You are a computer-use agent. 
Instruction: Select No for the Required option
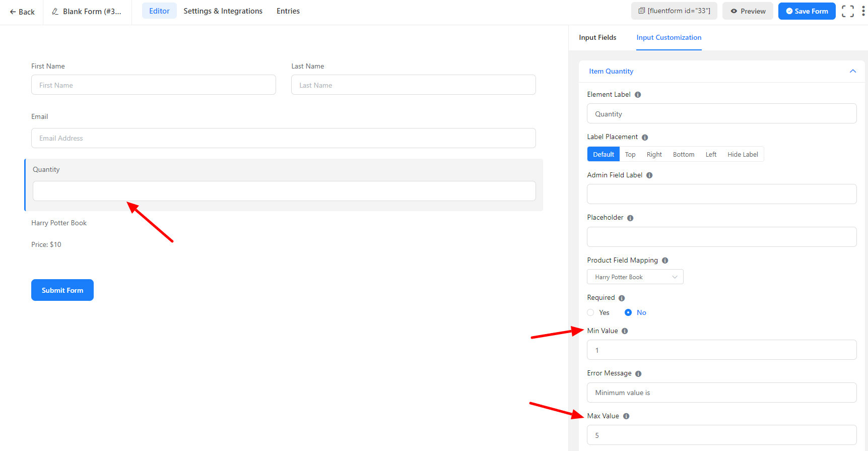pos(628,312)
